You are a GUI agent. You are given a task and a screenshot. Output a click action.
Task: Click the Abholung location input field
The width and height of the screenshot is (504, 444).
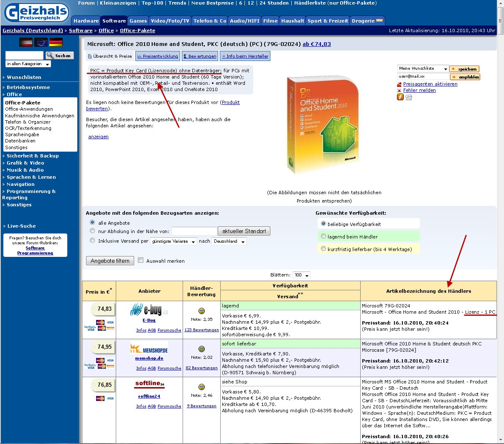point(194,231)
